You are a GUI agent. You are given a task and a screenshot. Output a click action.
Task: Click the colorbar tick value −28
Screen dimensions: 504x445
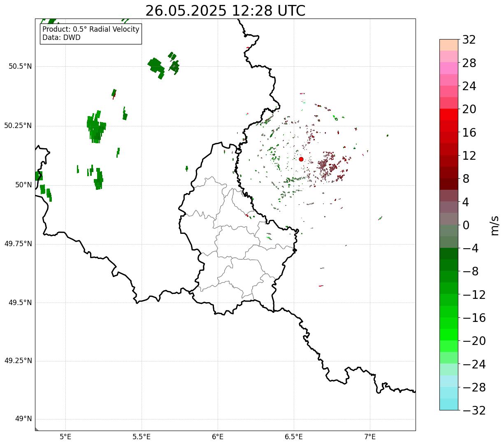[474, 387]
